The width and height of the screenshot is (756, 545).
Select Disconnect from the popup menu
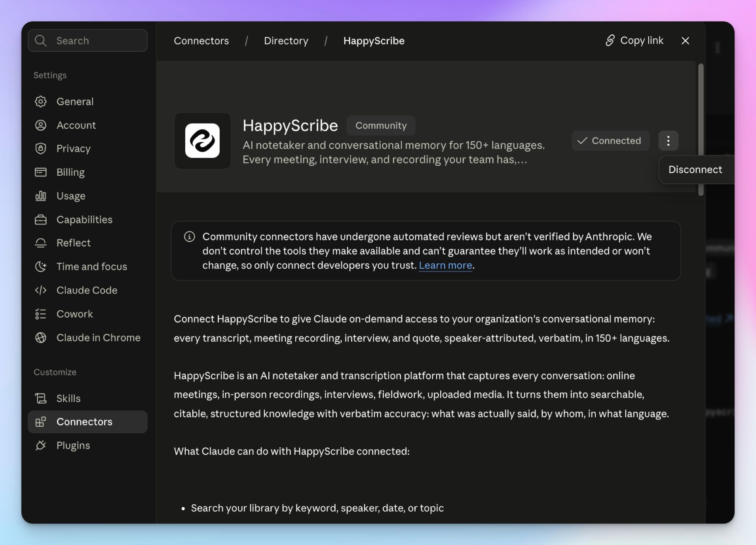(695, 169)
